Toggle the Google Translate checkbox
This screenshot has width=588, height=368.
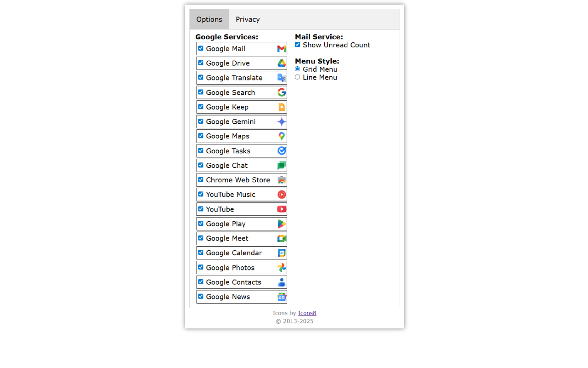[201, 77]
